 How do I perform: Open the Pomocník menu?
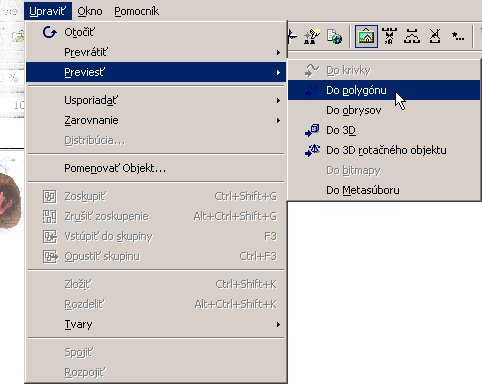pos(136,11)
